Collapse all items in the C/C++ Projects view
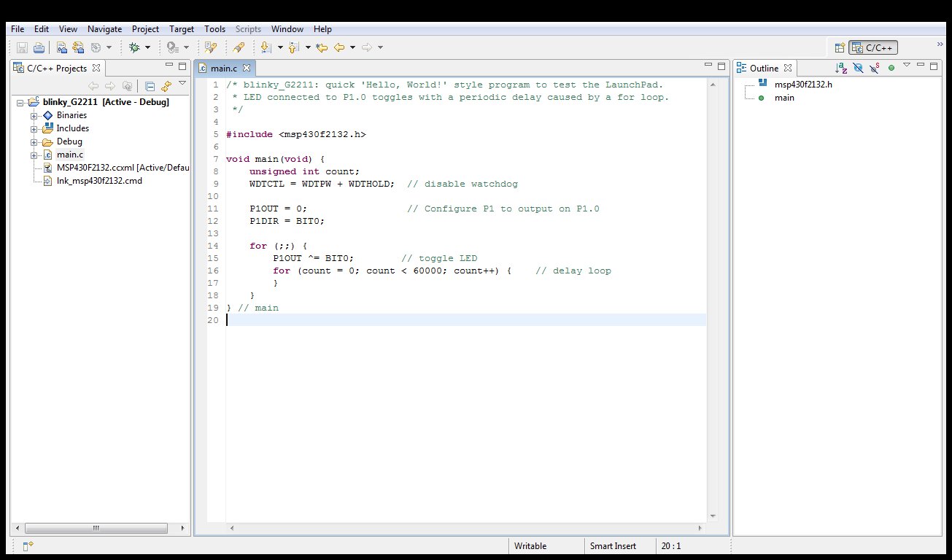Viewport: 952px width, 560px height. click(150, 85)
